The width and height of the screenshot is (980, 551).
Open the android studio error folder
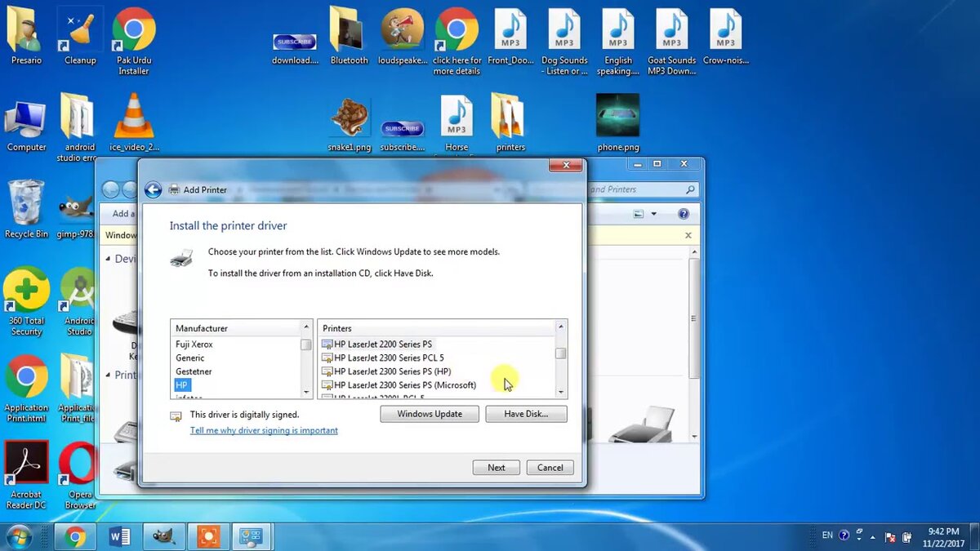tap(80, 128)
